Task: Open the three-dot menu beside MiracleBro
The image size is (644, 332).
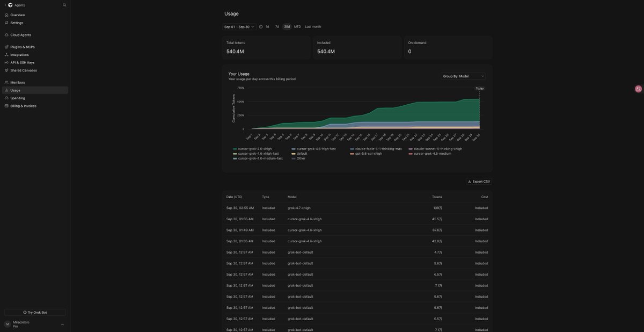Action: [62, 324]
